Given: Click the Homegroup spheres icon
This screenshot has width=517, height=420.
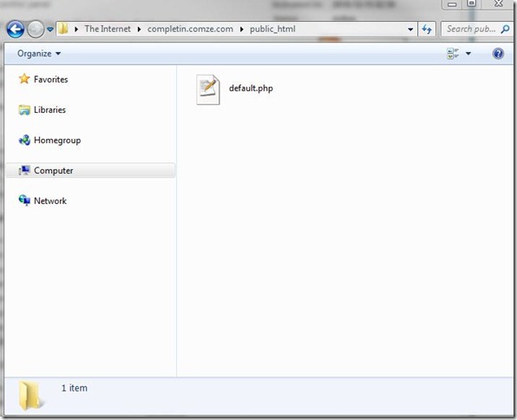Looking at the screenshot, I should point(24,141).
